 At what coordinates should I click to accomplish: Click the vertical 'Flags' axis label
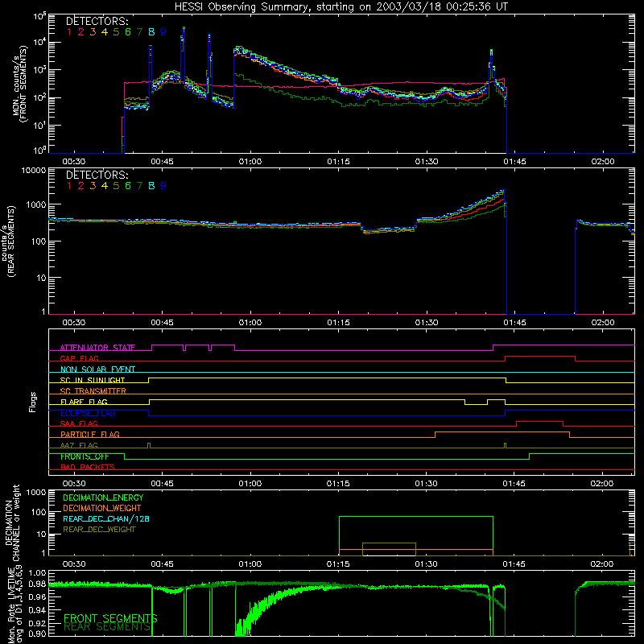pyautogui.click(x=33, y=402)
